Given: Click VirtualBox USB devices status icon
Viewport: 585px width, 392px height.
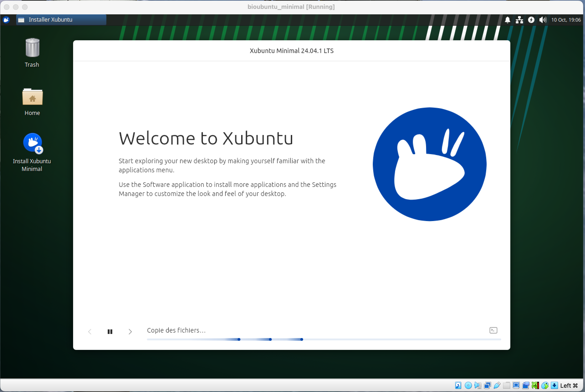Looking at the screenshot, I should point(497,385).
